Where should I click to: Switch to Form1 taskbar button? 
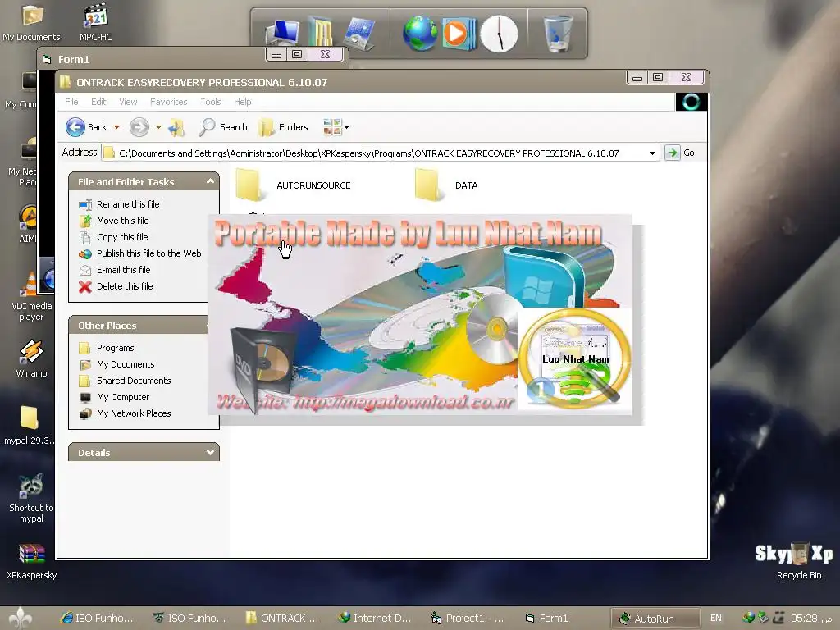click(547, 619)
